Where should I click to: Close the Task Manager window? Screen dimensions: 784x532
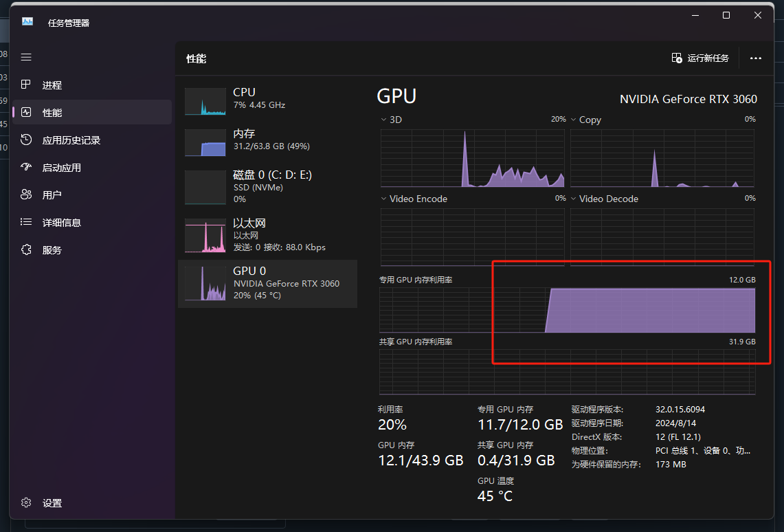click(757, 15)
